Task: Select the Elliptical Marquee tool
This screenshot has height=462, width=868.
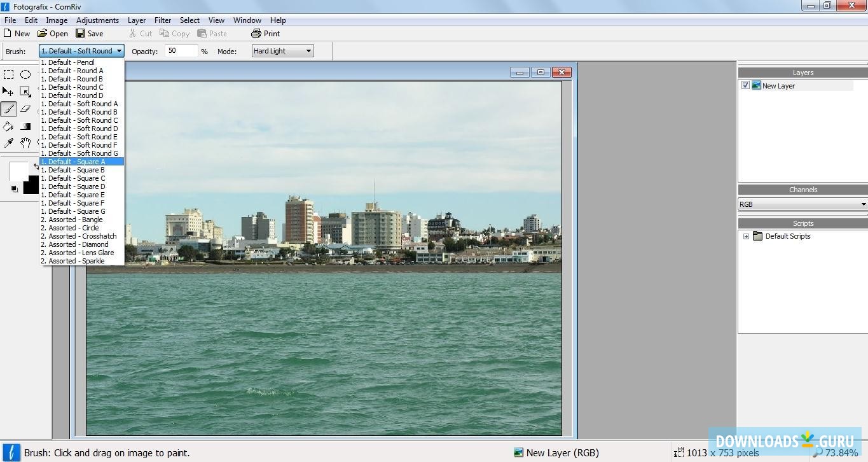Action: (x=25, y=74)
